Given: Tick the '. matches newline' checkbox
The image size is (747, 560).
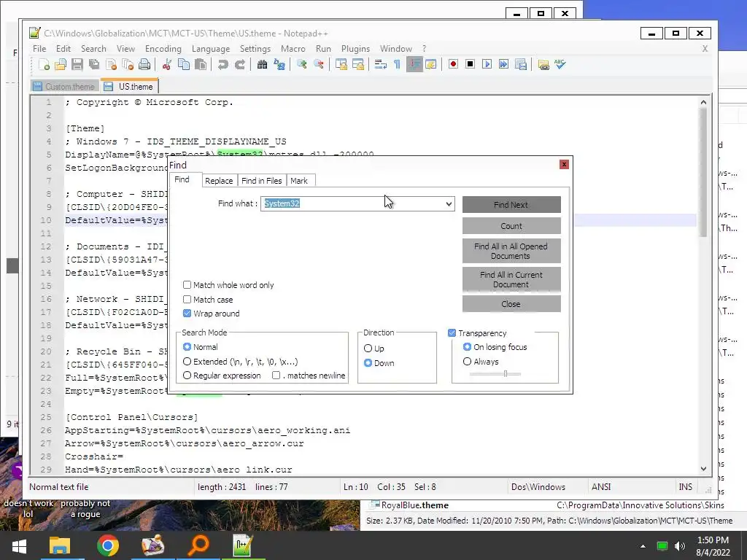Looking at the screenshot, I should coord(276,376).
